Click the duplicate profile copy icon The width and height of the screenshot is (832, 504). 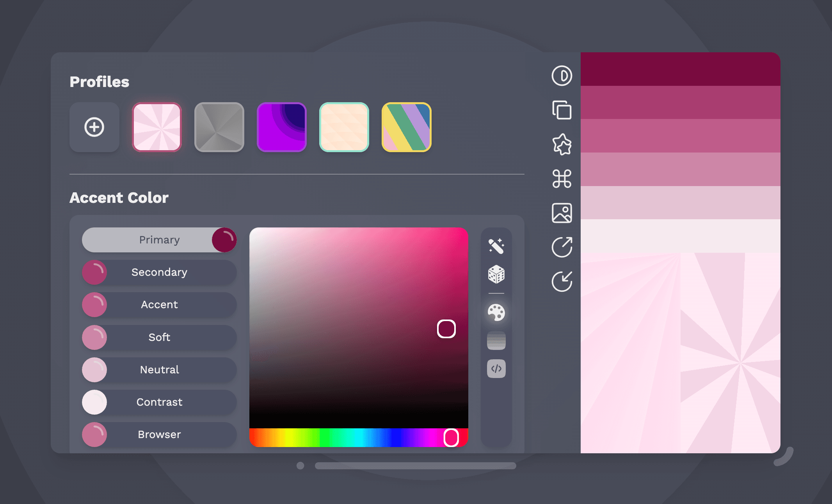(562, 110)
